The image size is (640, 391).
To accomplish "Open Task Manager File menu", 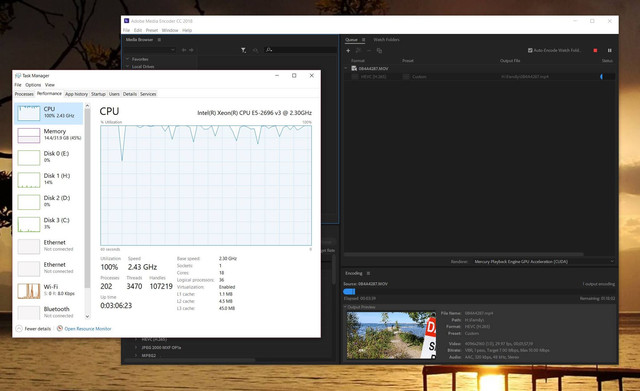I will 18,85.
